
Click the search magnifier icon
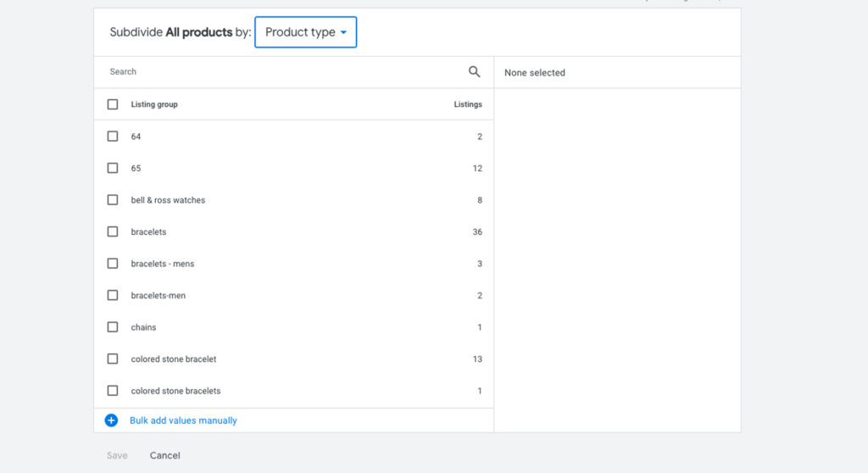(x=474, y=72)
